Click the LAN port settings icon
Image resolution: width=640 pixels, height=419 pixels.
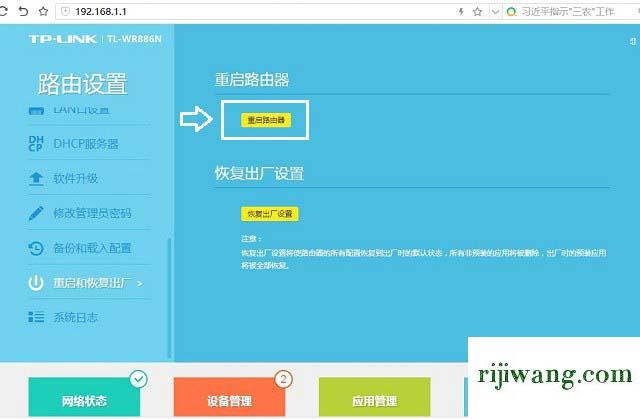pyautogui.click(x=36, y=111)
